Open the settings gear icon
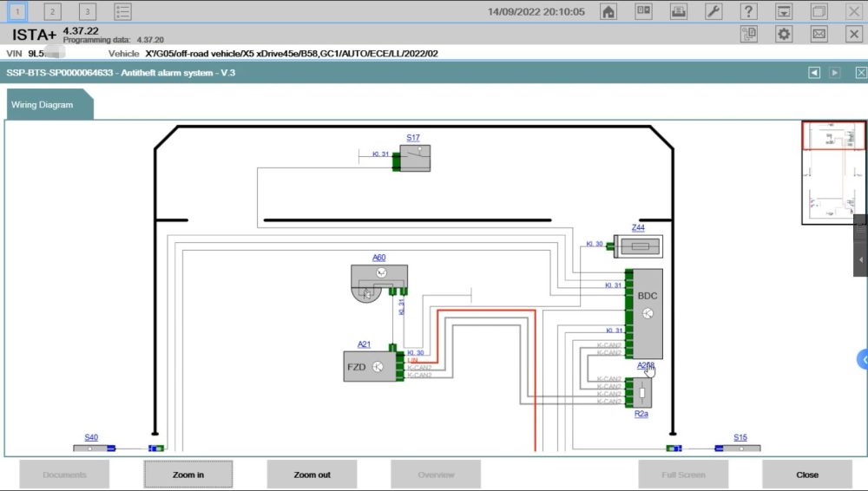This screenshot has height=491, width=868. click(784, 35)
